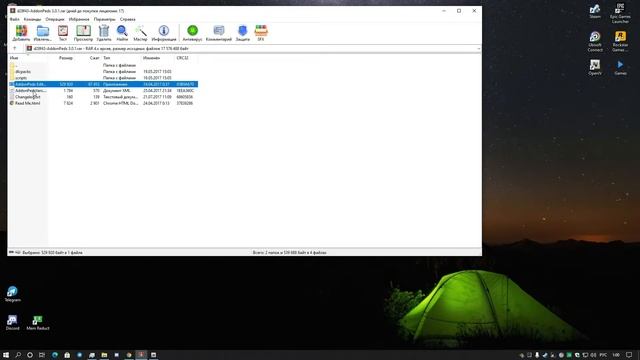This screenshot has height=360, width=640.
Task: Launch the Мастер (Wizard) wand tool
Action: coord(140,33)
